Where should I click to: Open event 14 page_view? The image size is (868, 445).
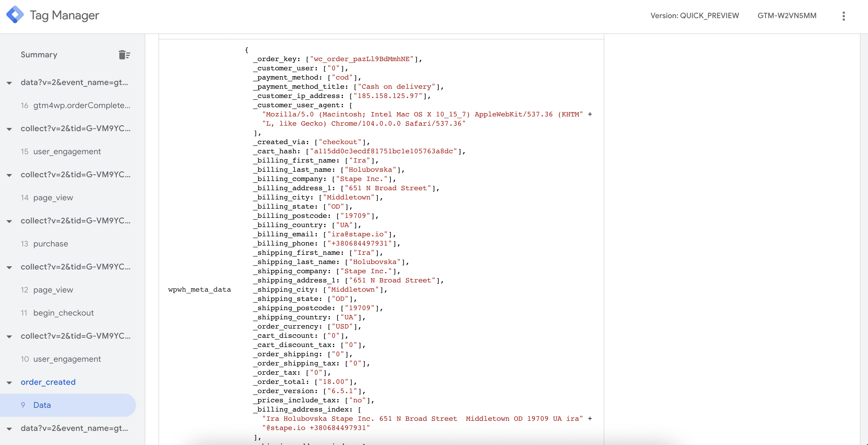point(47,198)
